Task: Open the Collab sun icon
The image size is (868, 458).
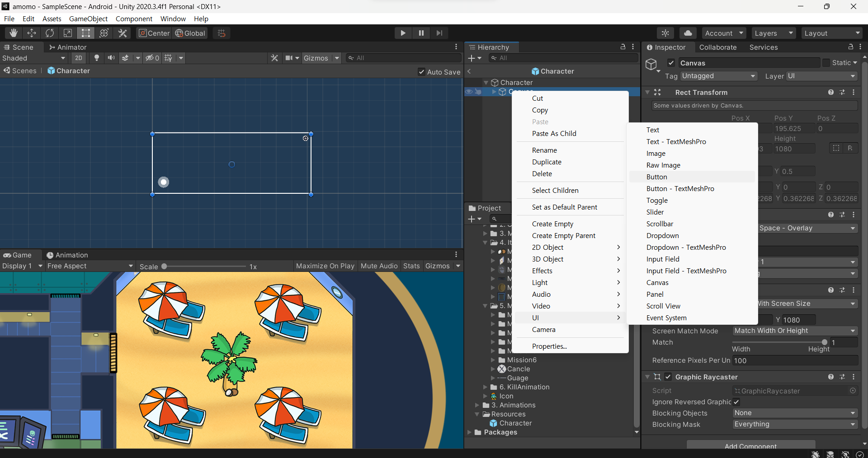Action: 665,33
